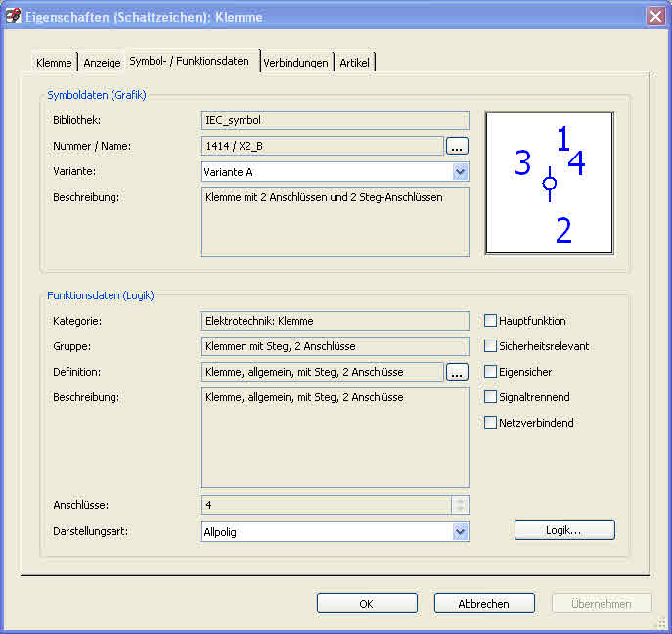Click the Funktionsdaten (Logik) group label
The image size is (672, 634).
click(x=101, y=295)
